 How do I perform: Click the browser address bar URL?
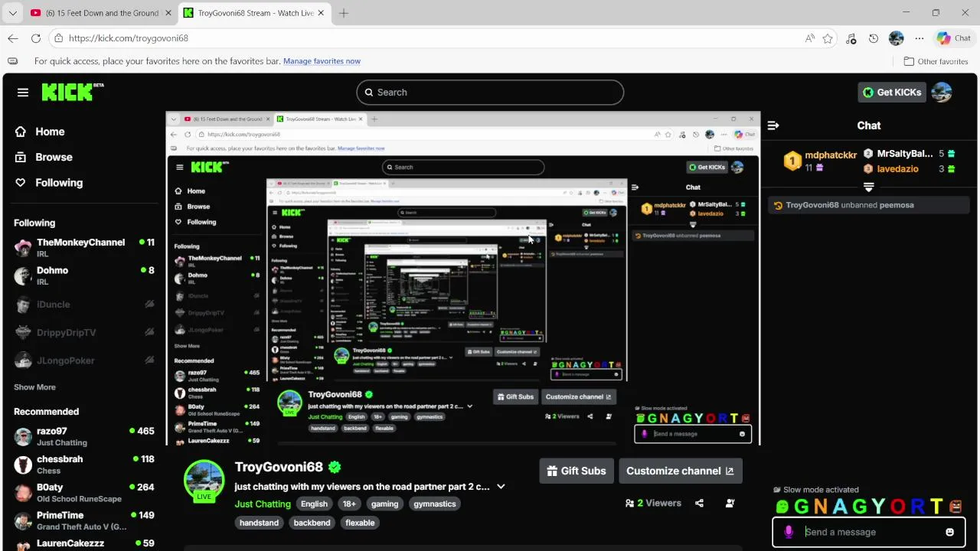click(x=129, y=38)
